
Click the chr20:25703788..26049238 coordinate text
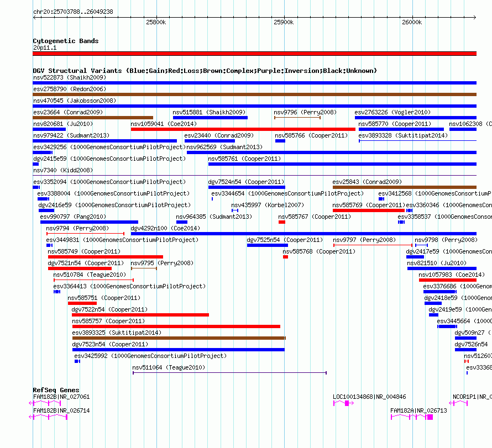click(x=73, y=12)
